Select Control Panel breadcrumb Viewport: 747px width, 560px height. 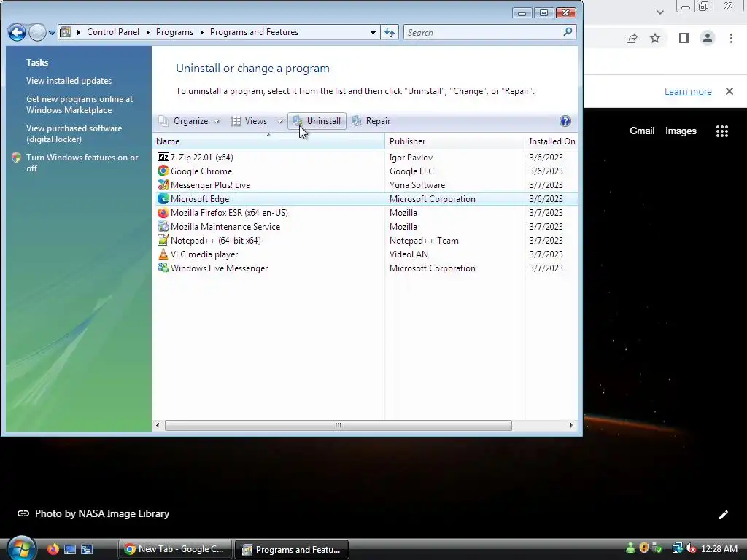113,32
